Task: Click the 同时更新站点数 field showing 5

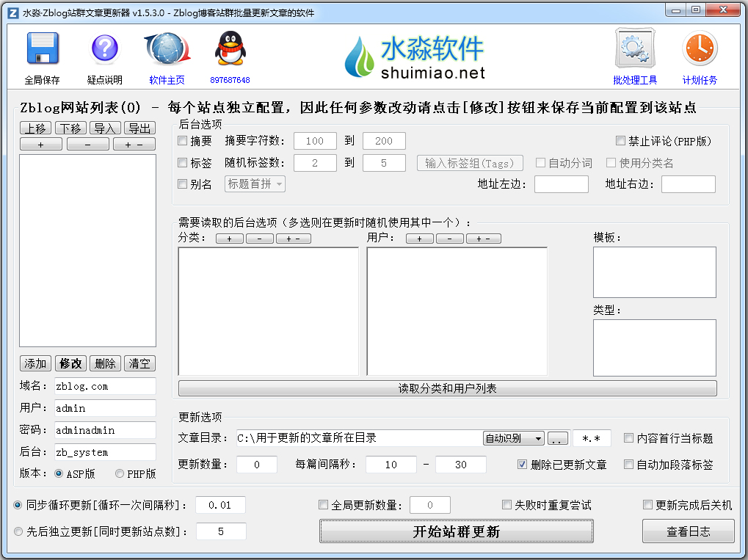Action: point(221,531)
